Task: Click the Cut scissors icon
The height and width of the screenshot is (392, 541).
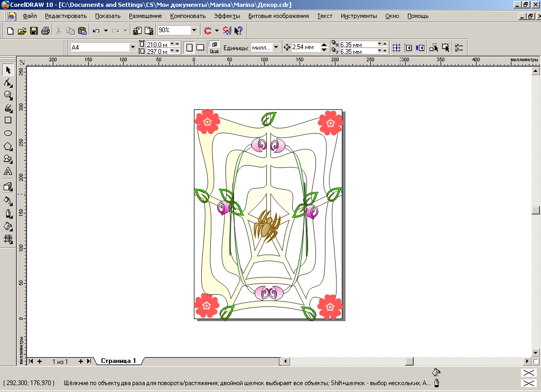Action: tap(59, 31)
